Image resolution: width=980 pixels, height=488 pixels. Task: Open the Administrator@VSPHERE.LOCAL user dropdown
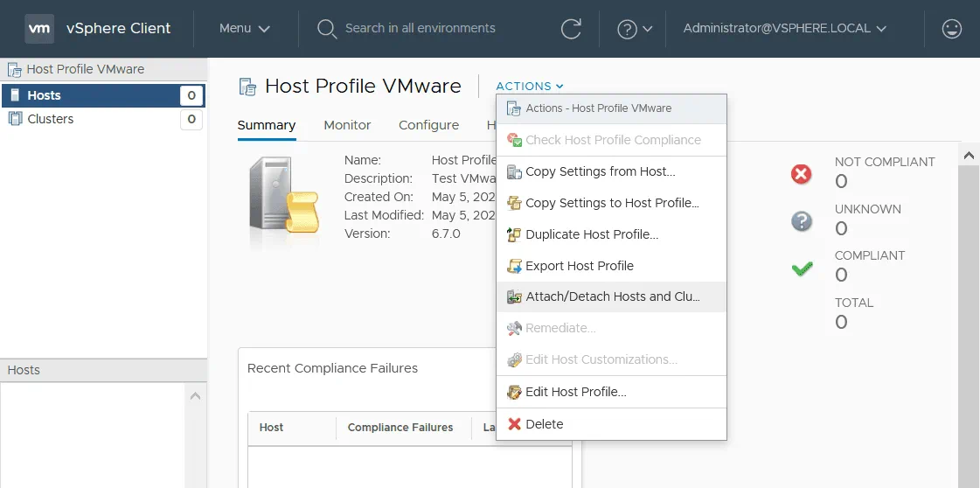click(x=784, y=28)
